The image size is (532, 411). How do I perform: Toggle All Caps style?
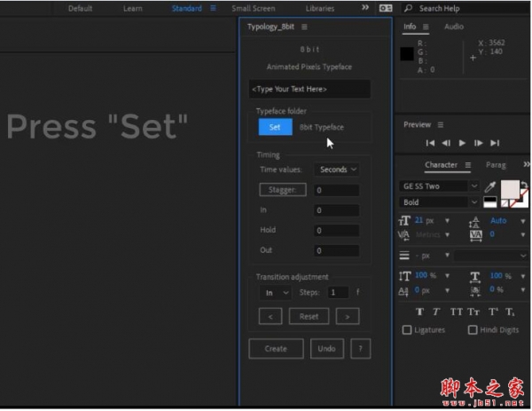456,312
